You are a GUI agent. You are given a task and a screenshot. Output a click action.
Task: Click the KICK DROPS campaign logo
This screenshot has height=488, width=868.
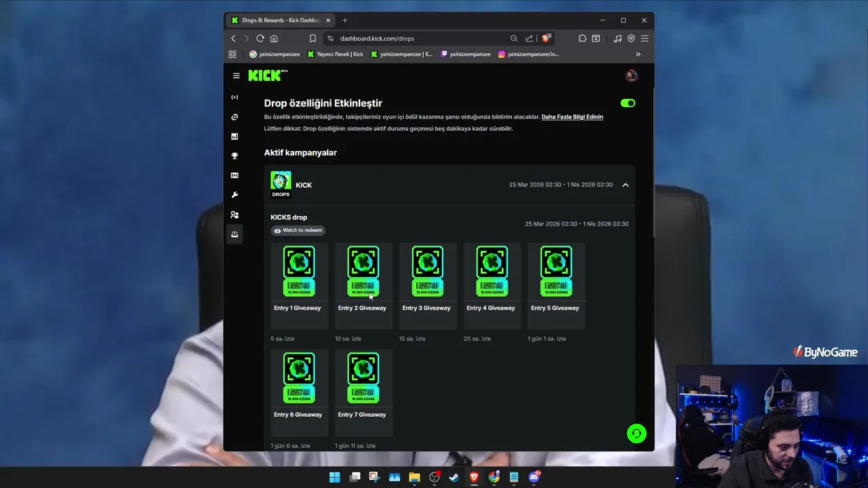(x=281, y=184)
